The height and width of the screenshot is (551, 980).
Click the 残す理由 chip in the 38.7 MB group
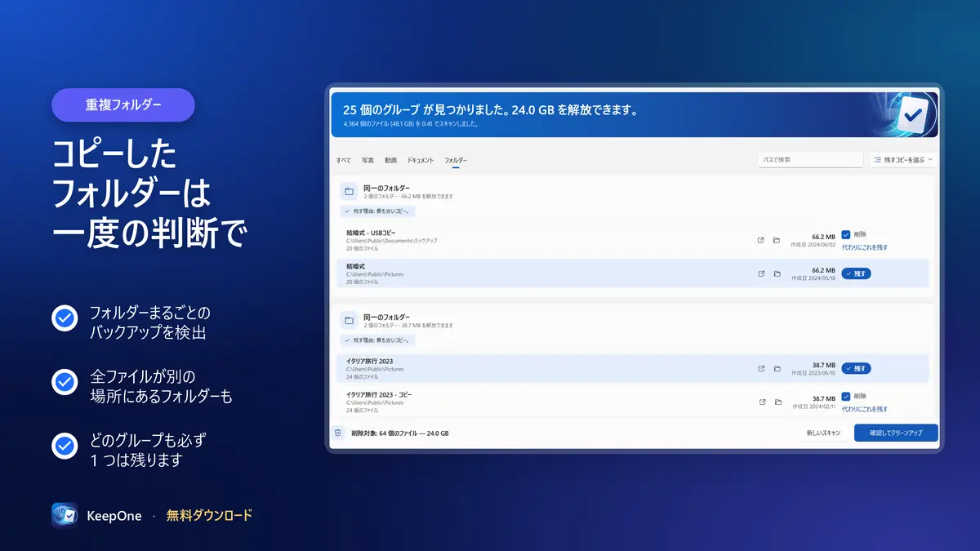tap(378, 340)
